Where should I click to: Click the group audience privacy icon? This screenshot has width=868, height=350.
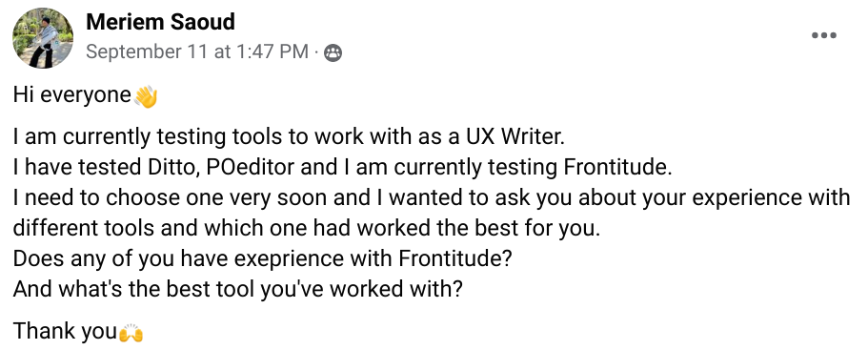click(x=333, y=52)
